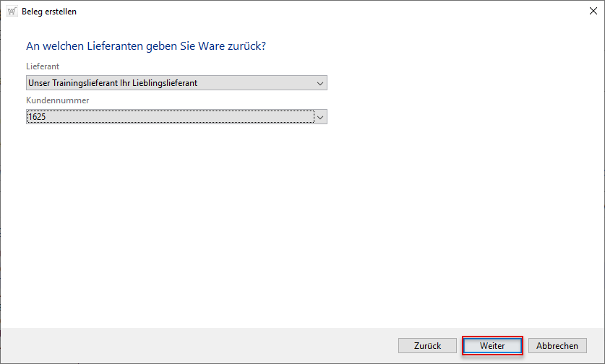Open the Lieferant dropdown arrow

(x=320, y=83)
